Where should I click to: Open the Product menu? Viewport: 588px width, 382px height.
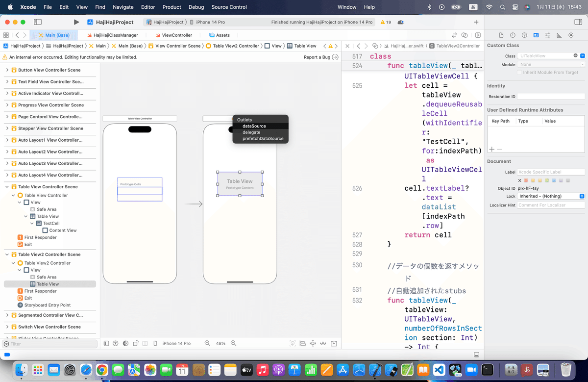coord(172,7)
